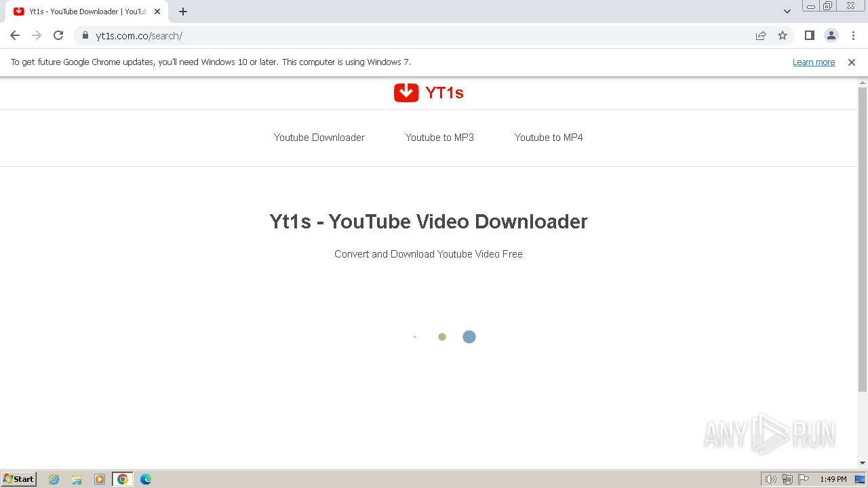Click the Convert and Download Youtube Video Free text
The width and height of the screenshot is (868, 488).
429,254
